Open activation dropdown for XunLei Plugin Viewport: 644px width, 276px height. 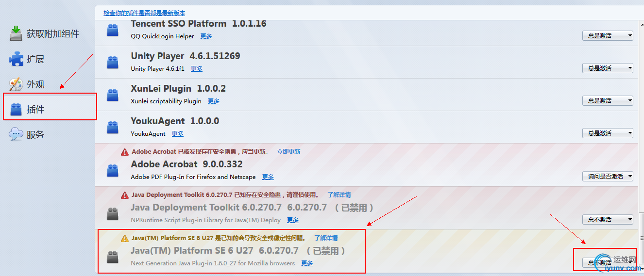coord(608,100)
